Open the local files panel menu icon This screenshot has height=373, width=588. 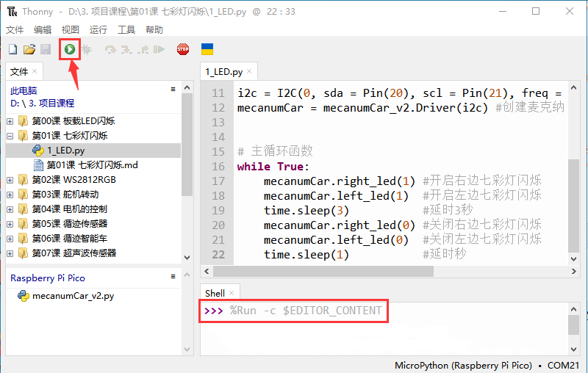(173, 89)
